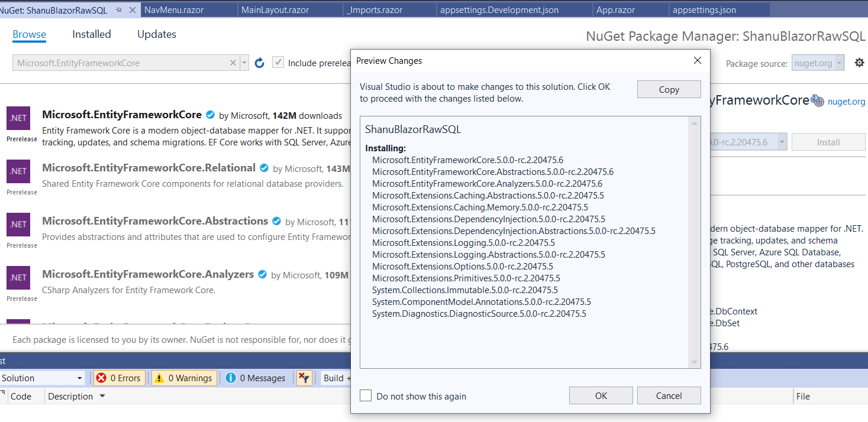Click the verified badge beside EntityFrameworkCore.Abstractions
This screenshot has width=868, height=422.
point(277,221)
